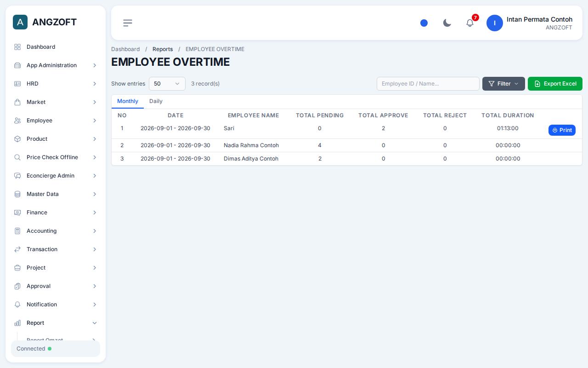Switch to the Daily tab
This screenshot has width=588, height=368.
point(156,101)
